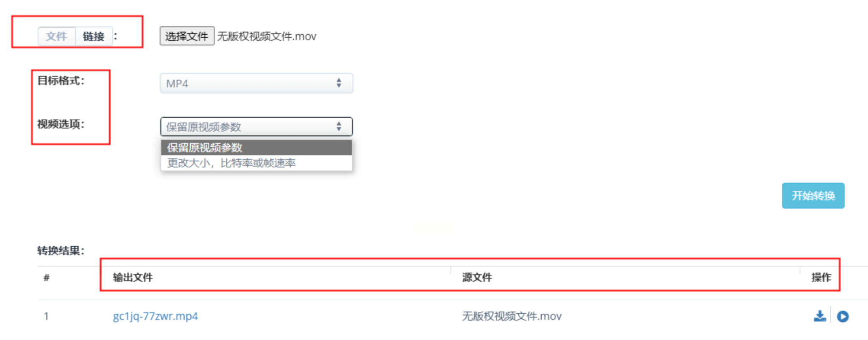Click the 选择文件 button

coord(187,36)
